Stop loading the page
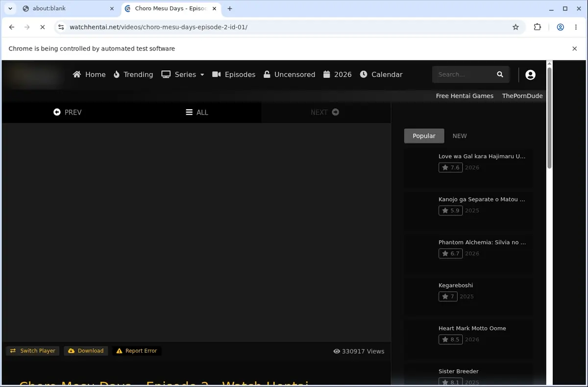This screenshot has width=588, height=387. click(43, 27)
